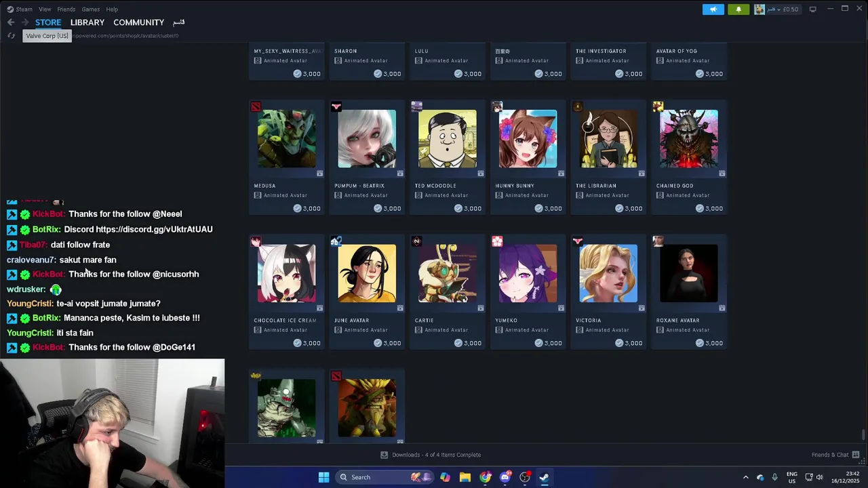
Task: Click the ENG US language indicator
Action: click(791, 477)
